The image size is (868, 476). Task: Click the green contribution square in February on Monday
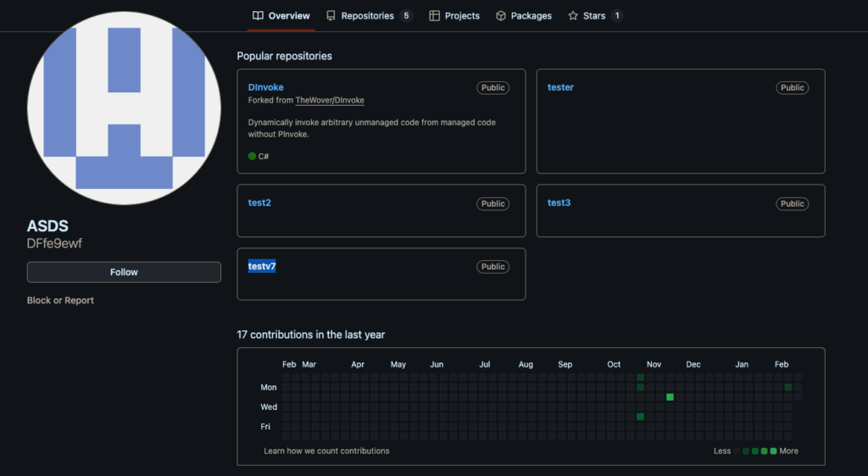[x=788, y=387]
